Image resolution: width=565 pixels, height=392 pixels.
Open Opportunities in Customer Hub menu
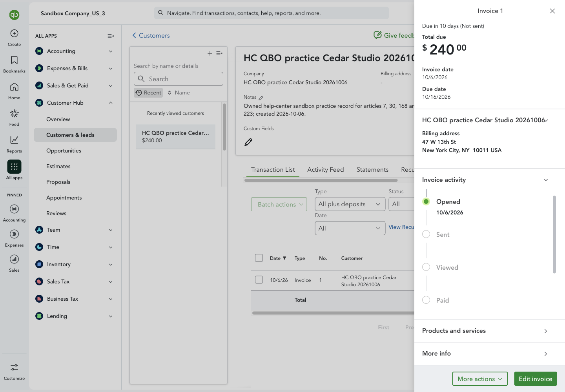64,151
